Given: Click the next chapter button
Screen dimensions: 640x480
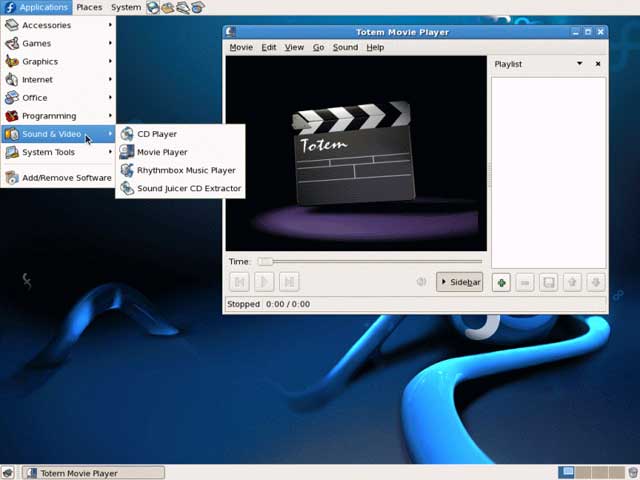Looking at the screenshot, I should coord(289,282).
